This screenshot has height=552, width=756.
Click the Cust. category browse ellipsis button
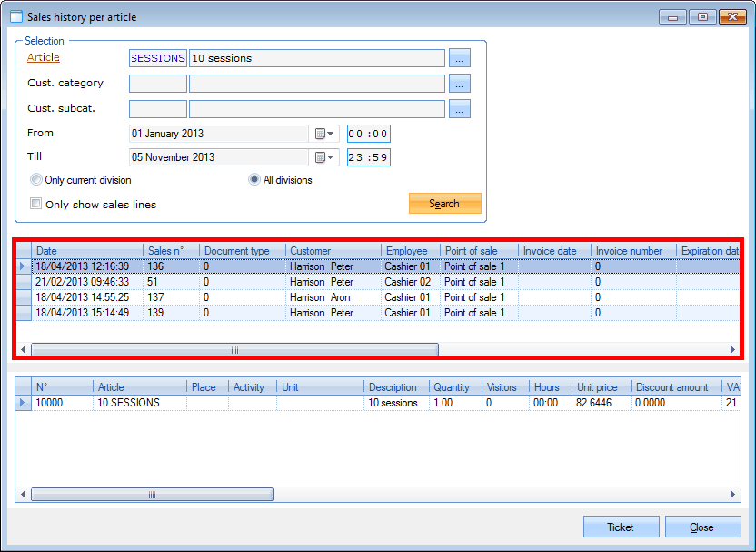[461, 84]
